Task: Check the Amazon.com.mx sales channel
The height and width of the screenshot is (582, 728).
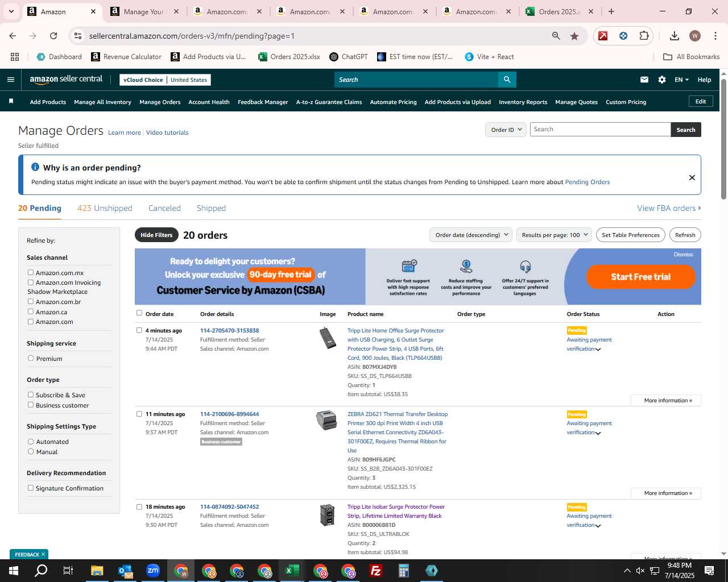Action: 31,273
